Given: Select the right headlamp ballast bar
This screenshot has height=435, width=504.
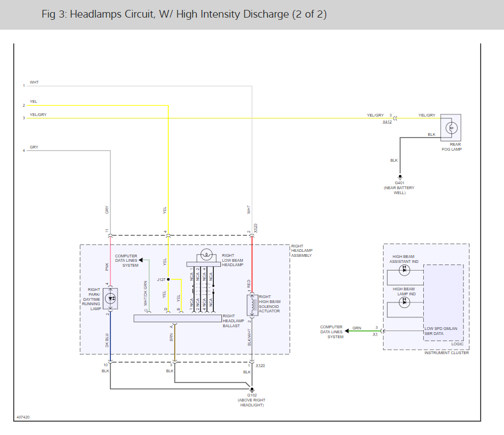Looking at the screenshot, I should point(178,318).
